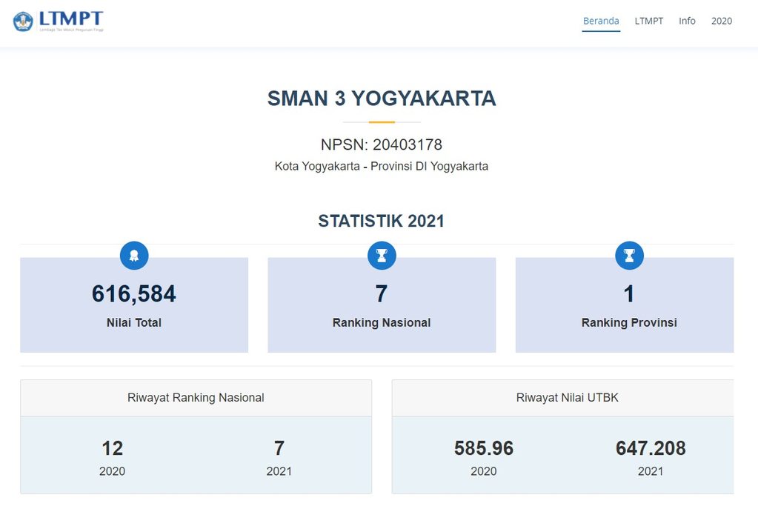Click the trophy icon above Ranking Provinsi

pyautogui.click(x=629, y=256)
